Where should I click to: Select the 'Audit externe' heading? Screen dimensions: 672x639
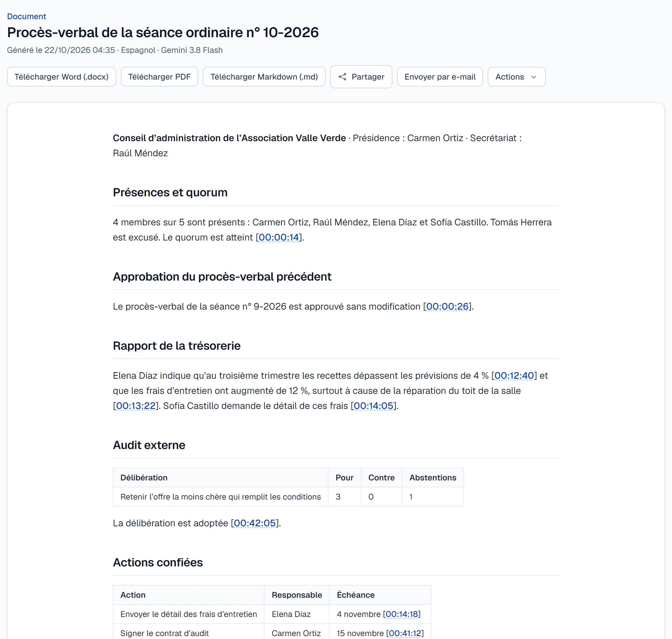pyautogui.click(x=149, y=445)
